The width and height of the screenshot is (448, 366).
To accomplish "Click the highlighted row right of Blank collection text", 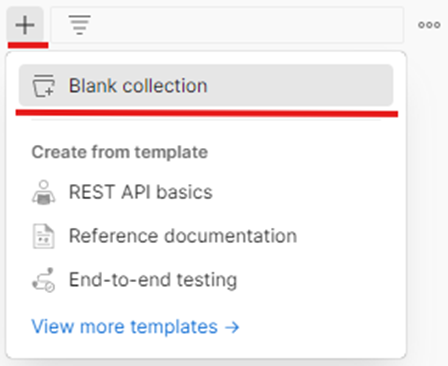I will click(300, 85).
